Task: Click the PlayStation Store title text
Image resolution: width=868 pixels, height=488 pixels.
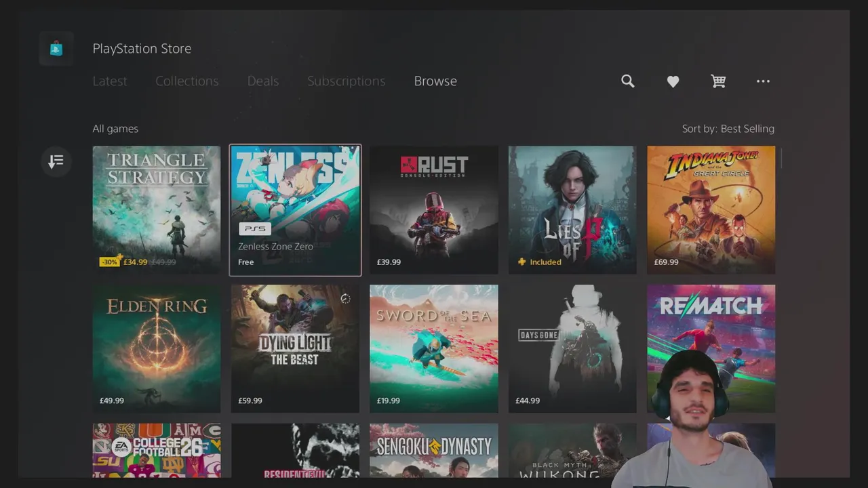Action: point(142,49)
